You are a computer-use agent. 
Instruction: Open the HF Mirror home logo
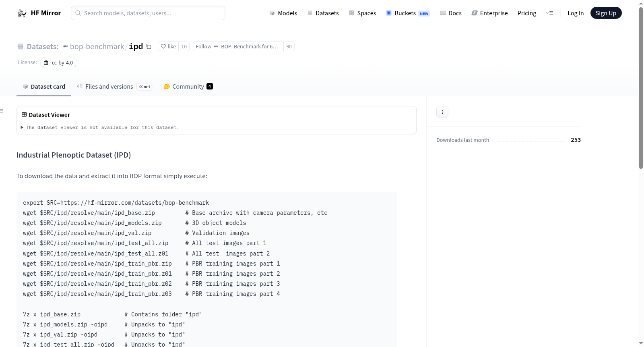pyautogui.click(x=39, y=13)
